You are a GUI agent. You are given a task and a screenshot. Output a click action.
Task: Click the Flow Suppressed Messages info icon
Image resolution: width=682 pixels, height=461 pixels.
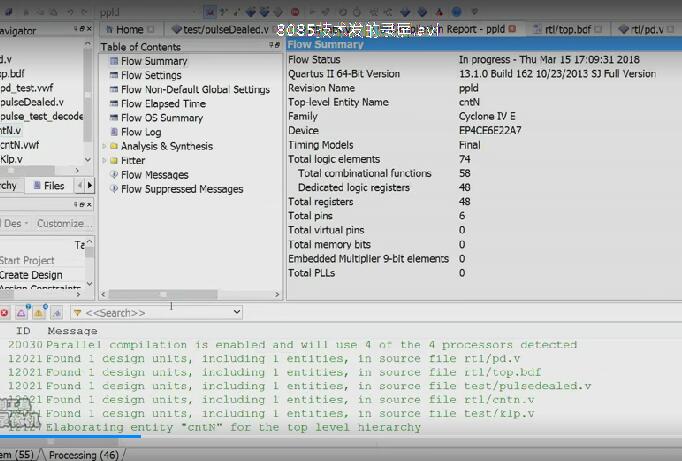tap(114, 189)
